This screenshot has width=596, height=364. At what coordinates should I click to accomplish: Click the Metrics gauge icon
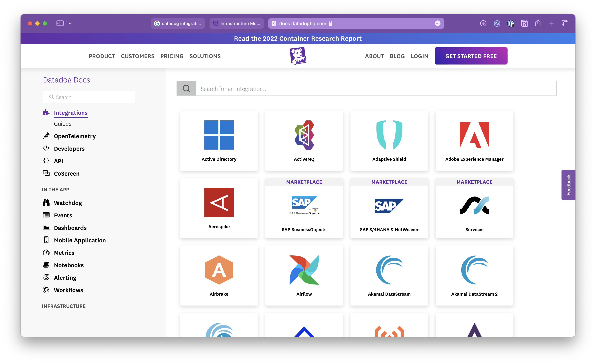pos(46,252)
